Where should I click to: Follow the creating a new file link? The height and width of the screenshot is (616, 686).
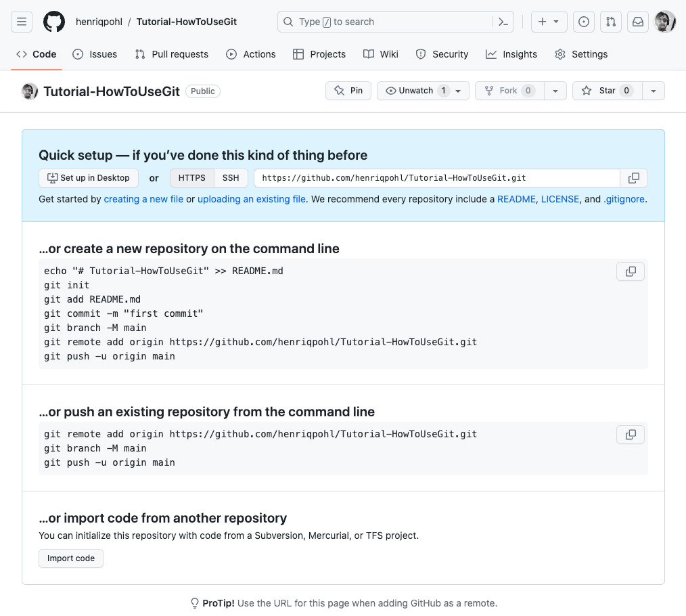pos(143,199)
